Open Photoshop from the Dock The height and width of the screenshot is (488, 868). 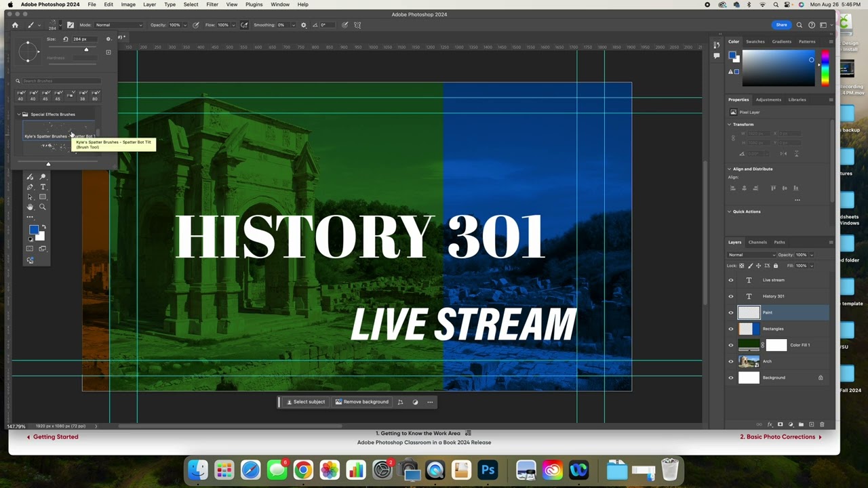[x=488, y=470]
